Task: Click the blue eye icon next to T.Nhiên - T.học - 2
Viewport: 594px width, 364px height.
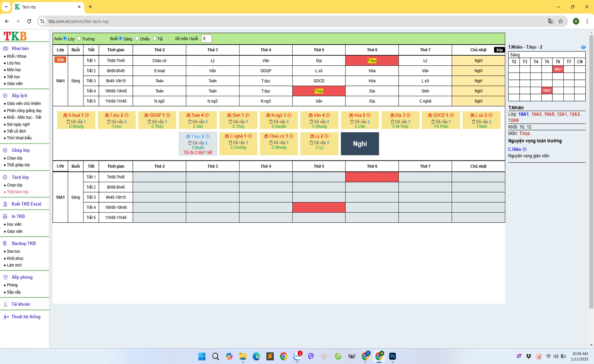Action: click(583, 47)
